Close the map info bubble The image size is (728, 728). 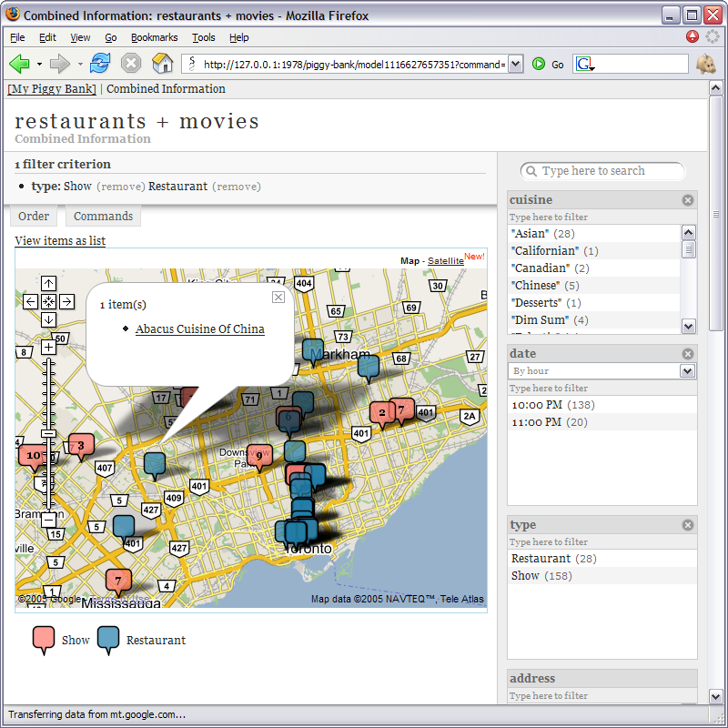click(278, 297)
